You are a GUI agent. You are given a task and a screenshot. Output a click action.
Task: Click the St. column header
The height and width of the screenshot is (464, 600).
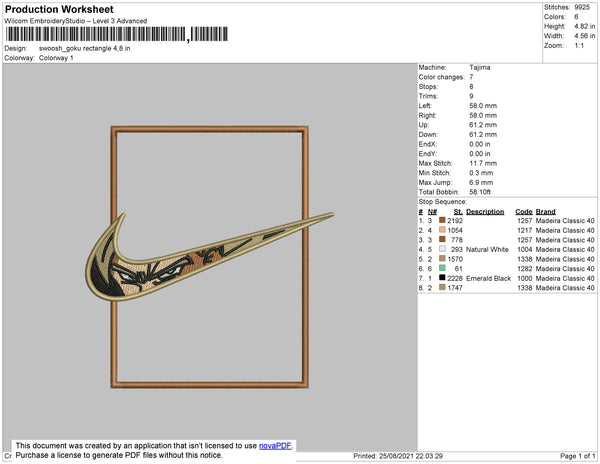pos(458,212)
